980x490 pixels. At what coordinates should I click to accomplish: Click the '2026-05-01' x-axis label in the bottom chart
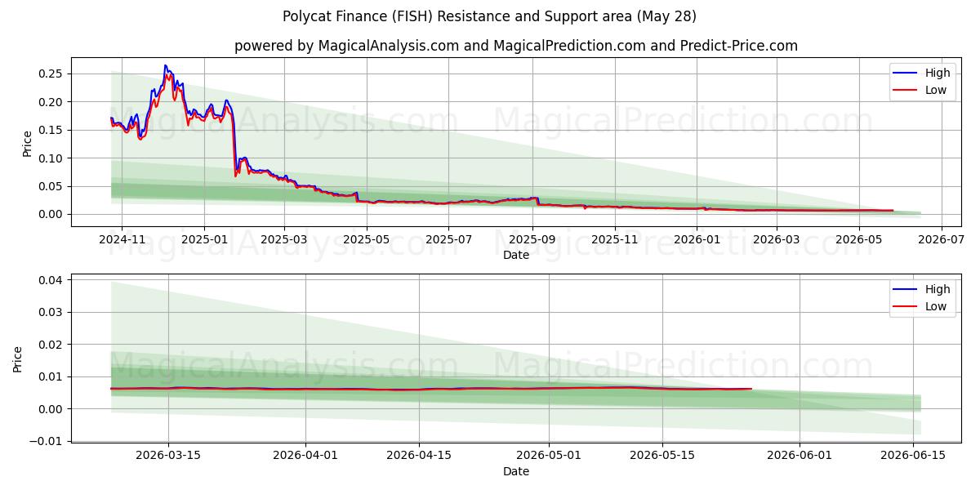pyautogui.click(x=548, y=457)
